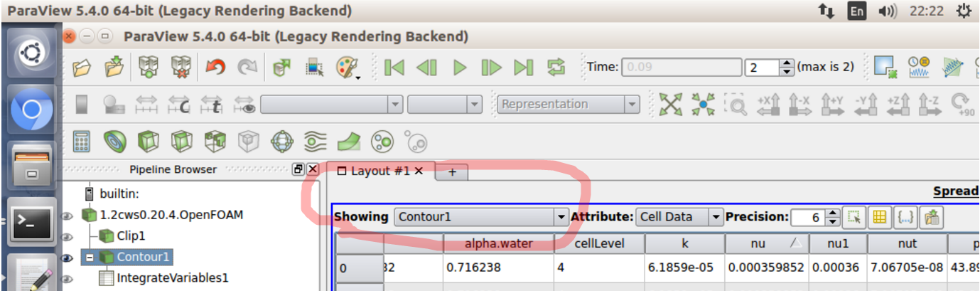980x291 pixels.
Task: Click the Reset camera view icon
Action: [x=670, y=105]
